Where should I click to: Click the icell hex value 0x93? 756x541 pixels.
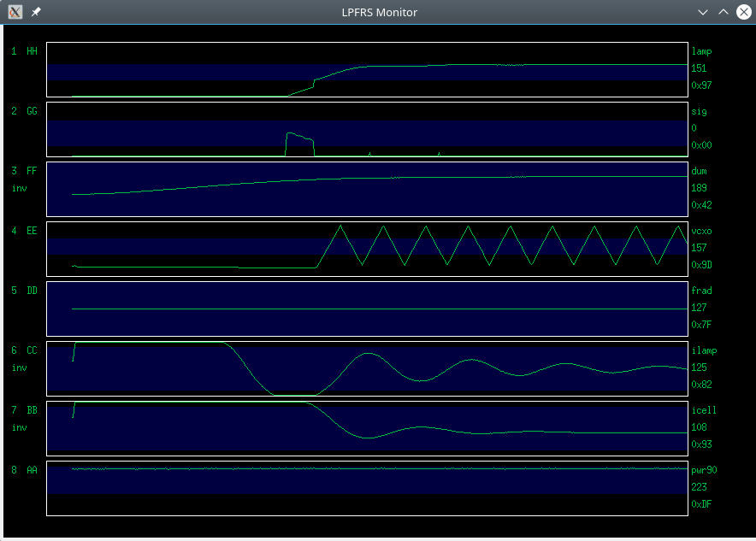tap(700, 444)
